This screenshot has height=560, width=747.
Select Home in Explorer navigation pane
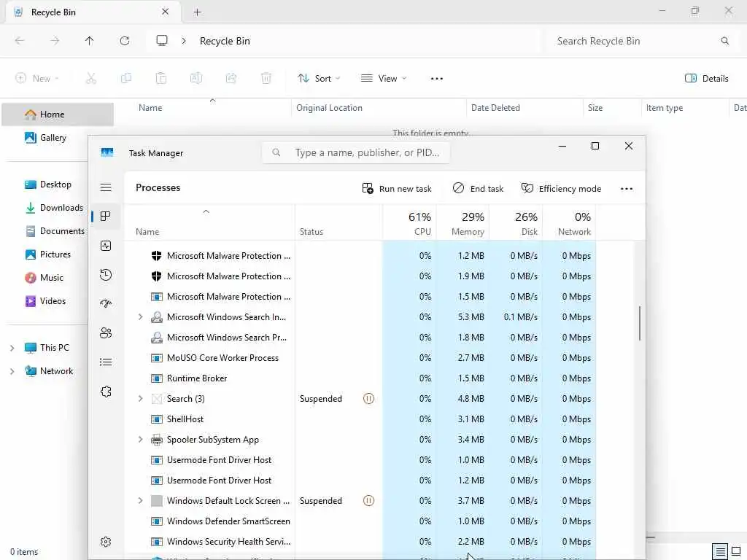coord(58,114)
